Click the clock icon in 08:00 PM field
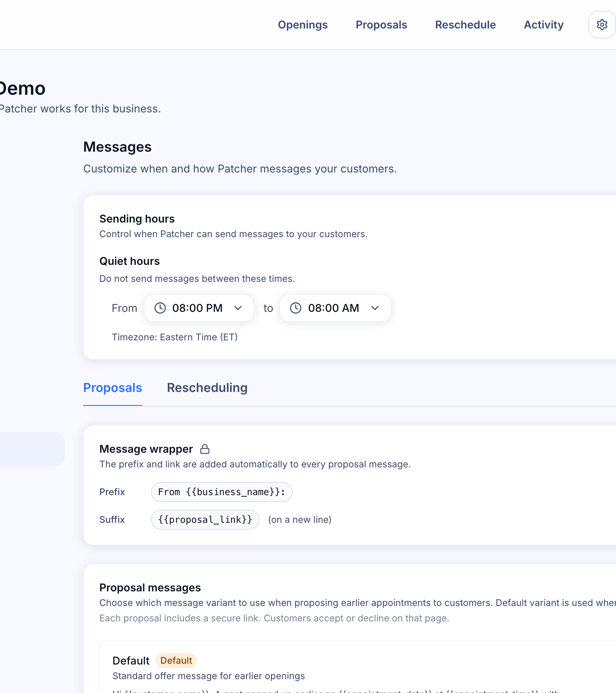 160,308
